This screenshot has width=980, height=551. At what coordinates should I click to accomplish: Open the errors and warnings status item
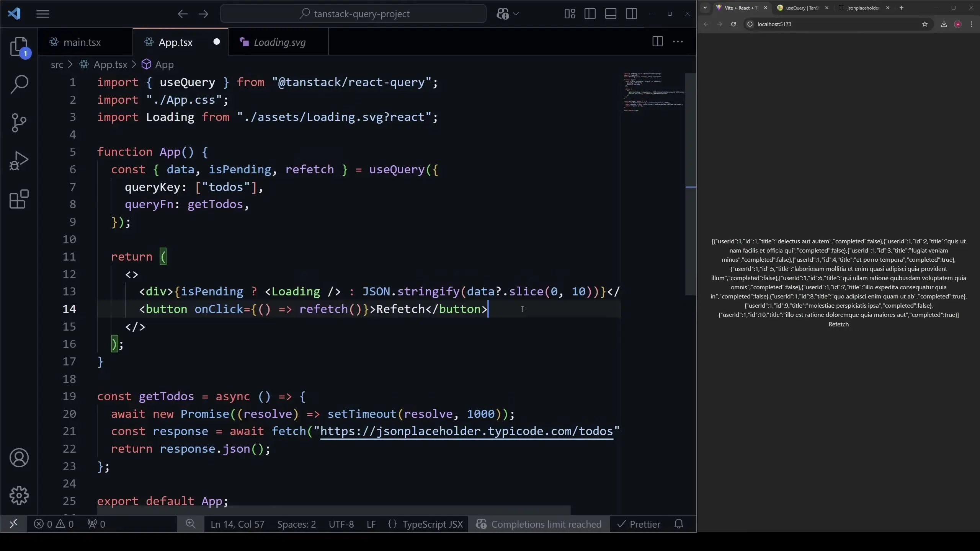click(54, 524)
